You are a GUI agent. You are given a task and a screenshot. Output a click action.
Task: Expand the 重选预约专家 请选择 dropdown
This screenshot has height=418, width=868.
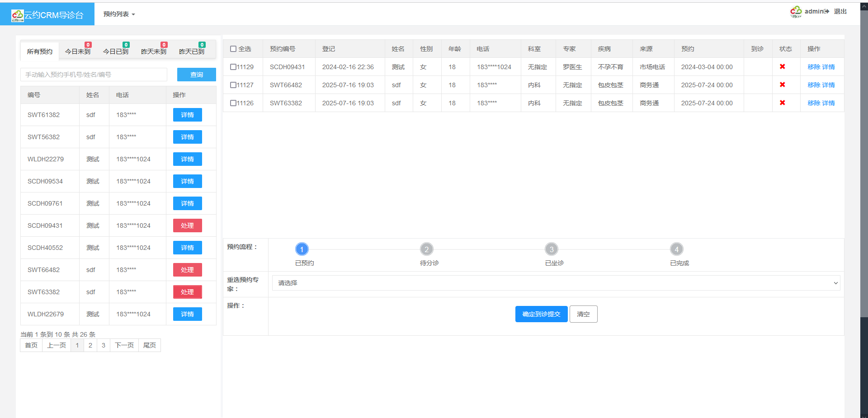(556, 283)
